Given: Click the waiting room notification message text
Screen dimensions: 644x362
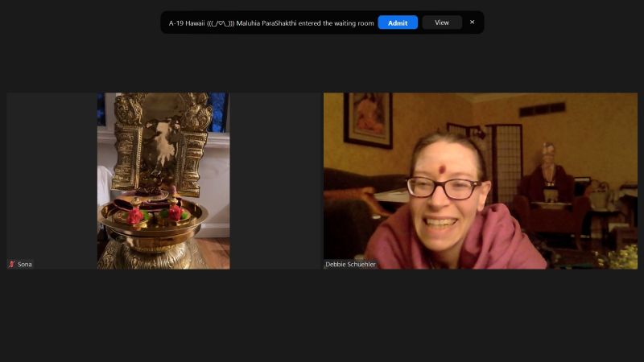Looking at the screenshot, I should pyautogui.click(x=271, y=23).
